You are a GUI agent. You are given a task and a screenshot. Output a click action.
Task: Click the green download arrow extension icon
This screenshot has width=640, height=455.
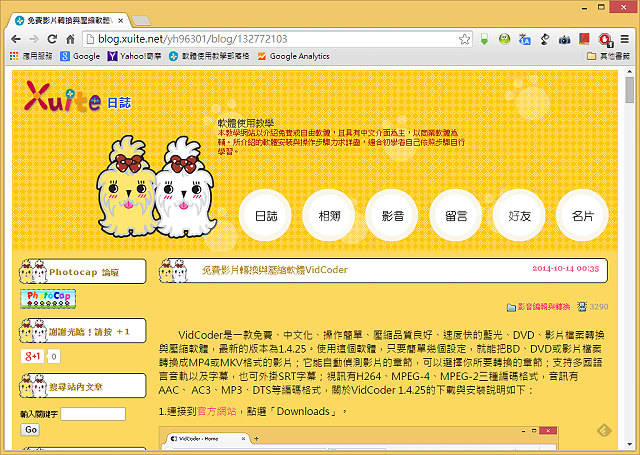(484, 39)
